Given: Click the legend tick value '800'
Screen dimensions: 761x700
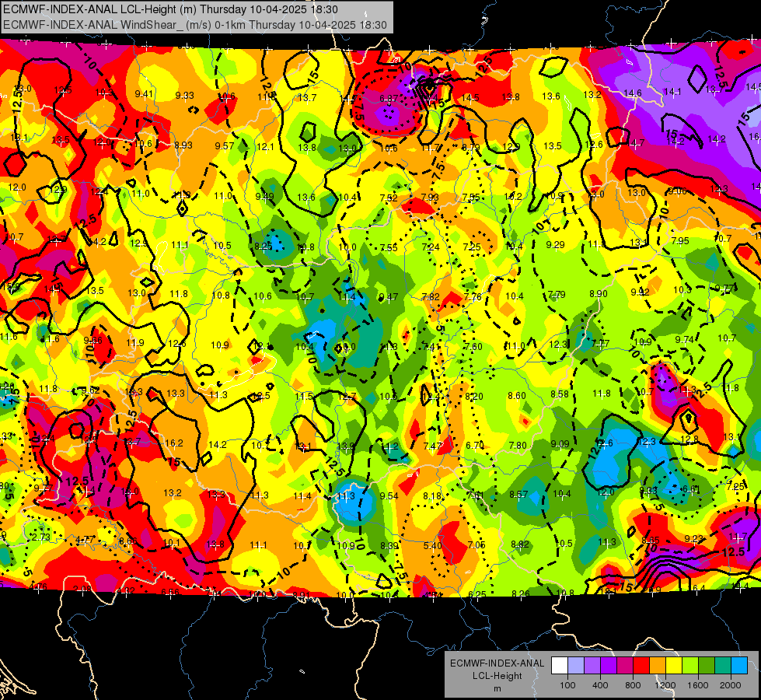Looking at the screenshot, I should pos(633,685).
